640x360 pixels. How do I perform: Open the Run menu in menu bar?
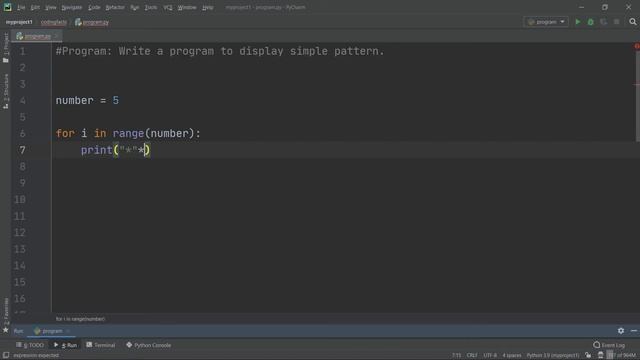click(x=134, y=7)
